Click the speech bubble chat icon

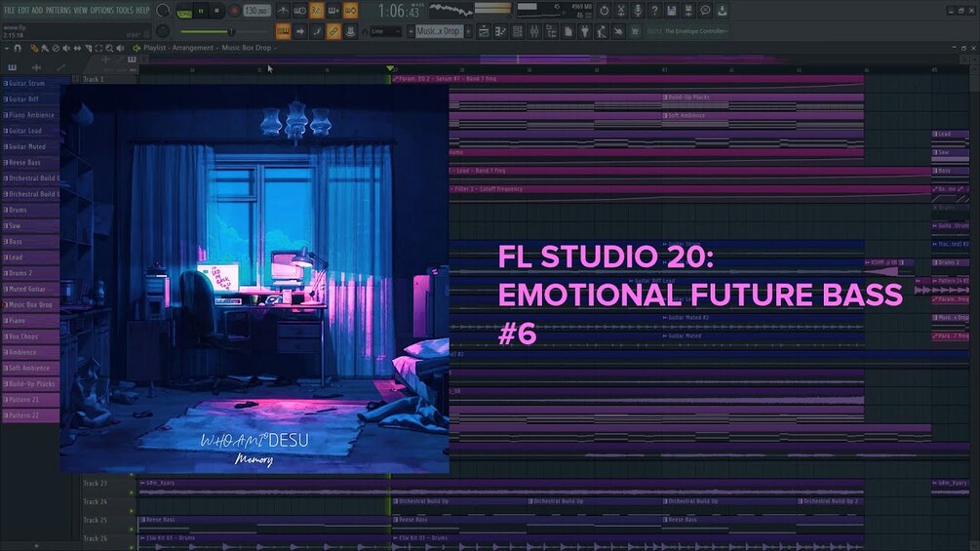pos(705,11)
